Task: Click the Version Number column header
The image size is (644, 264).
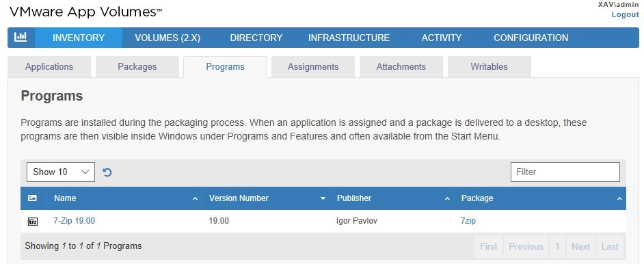Action: tap(265, 198)
